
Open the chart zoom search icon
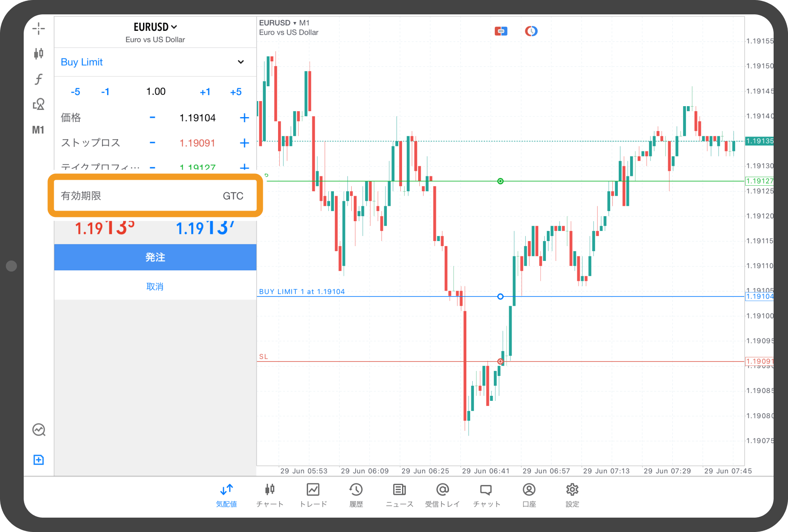click(x=39, y=430)
